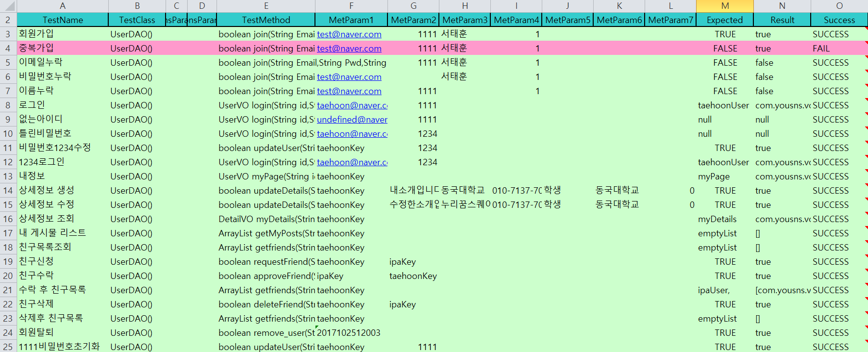Click the Success header cell
The image size is (868, 352).
tap(839, 20)
